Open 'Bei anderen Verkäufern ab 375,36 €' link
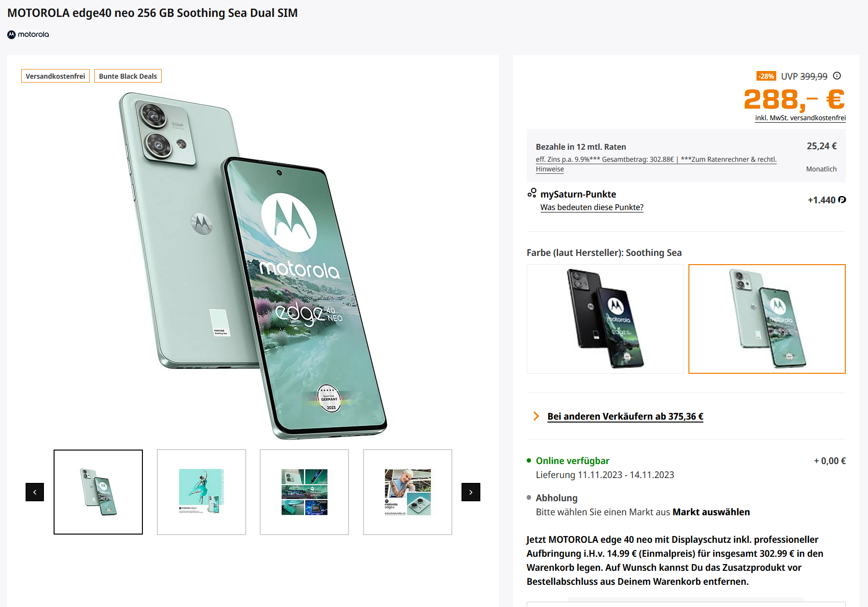 pyautogui.click(x=625, y=416)
